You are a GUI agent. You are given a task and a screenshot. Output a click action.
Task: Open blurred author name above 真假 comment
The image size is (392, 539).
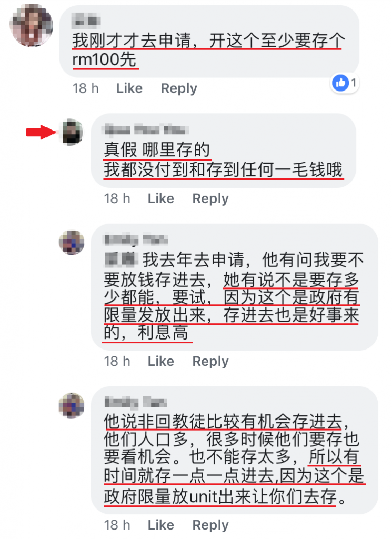[x=146, y=130]
